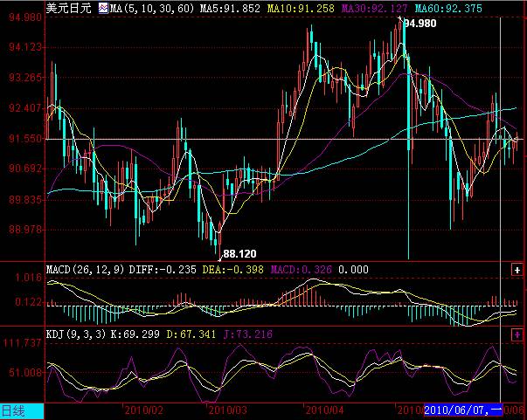The image size is (527, 420).
Task: Click the MACD(26,12,9) indicator label
Action: click(86, 270)
